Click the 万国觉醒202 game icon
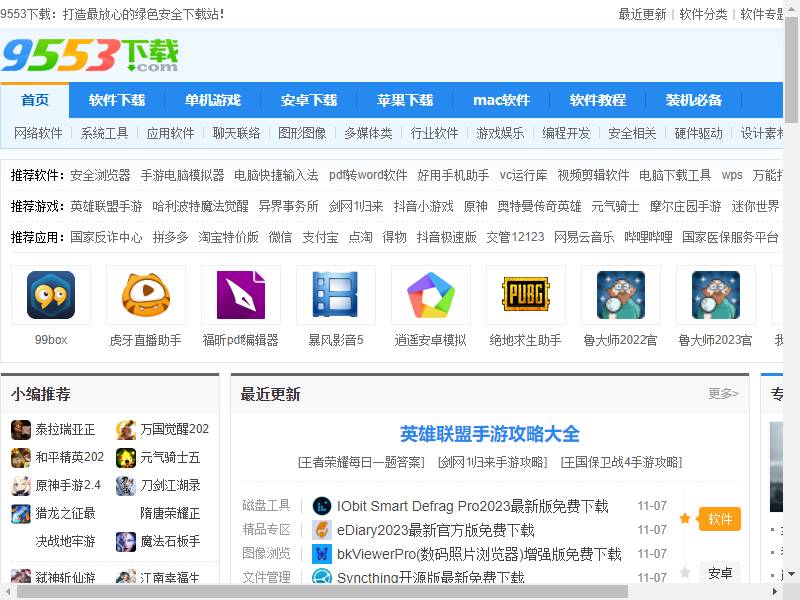 [x=126, y=430]
